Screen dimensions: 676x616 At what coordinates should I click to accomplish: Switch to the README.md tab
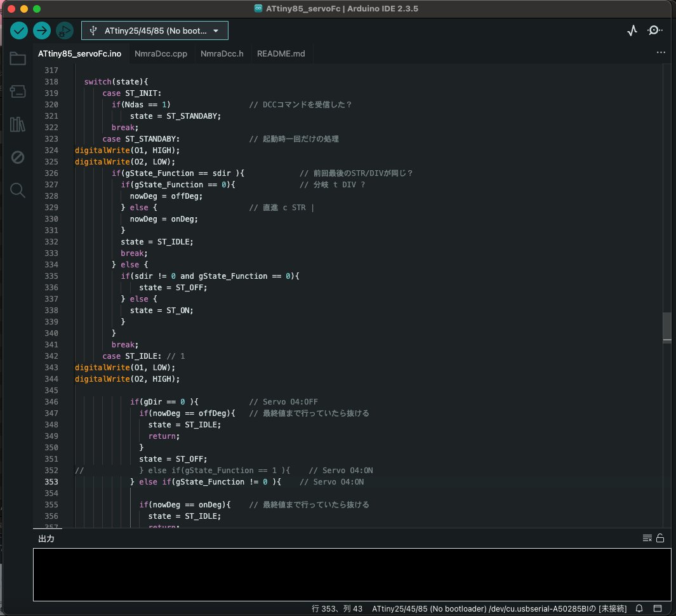tap(281, 53)
